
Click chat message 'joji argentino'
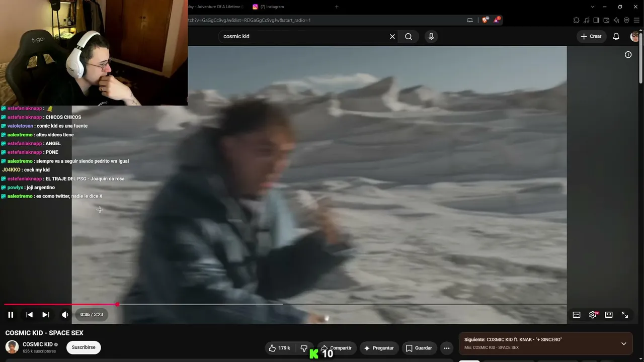[x=40, y=188]
